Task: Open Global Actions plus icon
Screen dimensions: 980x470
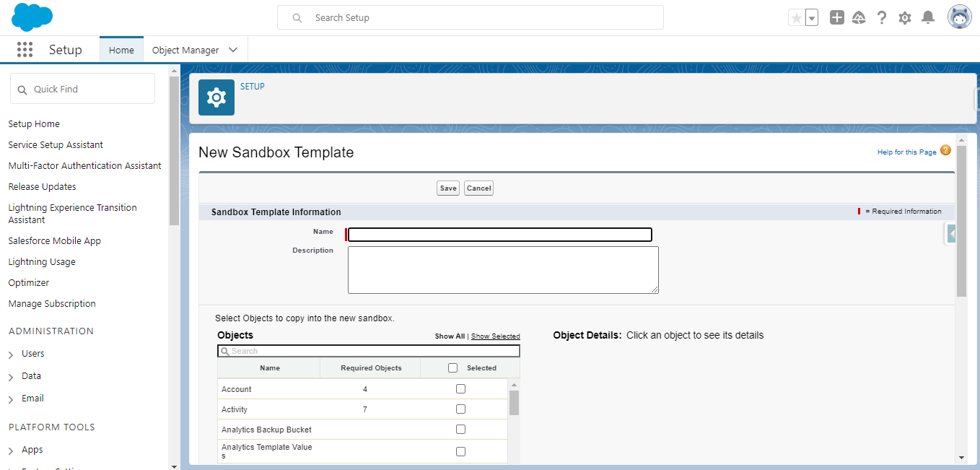Action: point(836,18)
